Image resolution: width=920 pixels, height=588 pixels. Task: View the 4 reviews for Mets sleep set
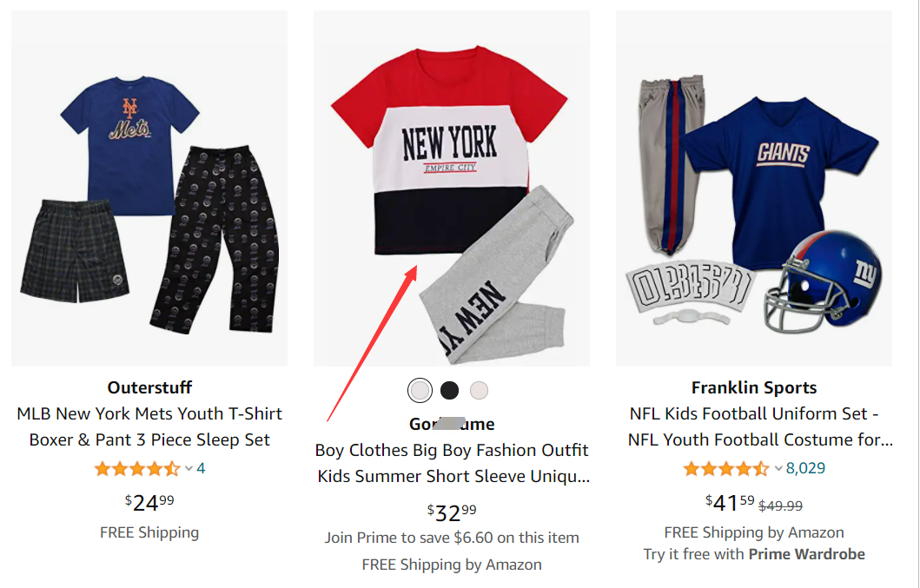click(201, 469)
